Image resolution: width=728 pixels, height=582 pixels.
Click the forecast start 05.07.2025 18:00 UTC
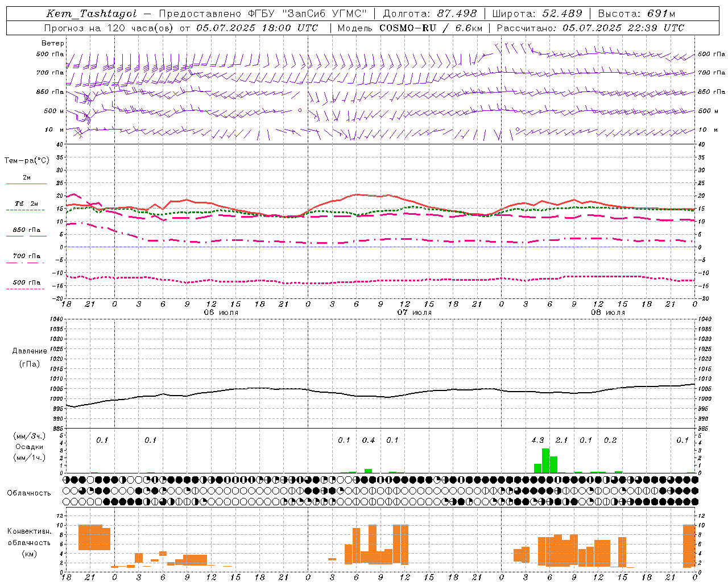tap(257, 28)
